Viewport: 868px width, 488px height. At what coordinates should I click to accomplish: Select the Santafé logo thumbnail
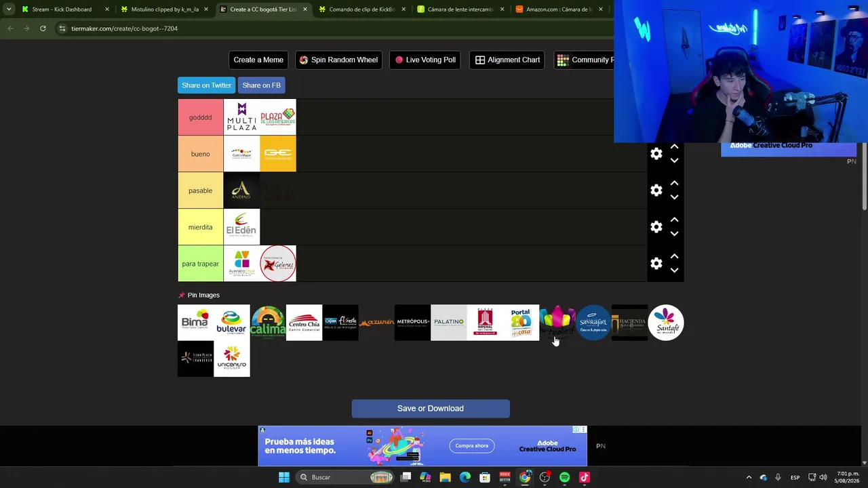(666, 323)
